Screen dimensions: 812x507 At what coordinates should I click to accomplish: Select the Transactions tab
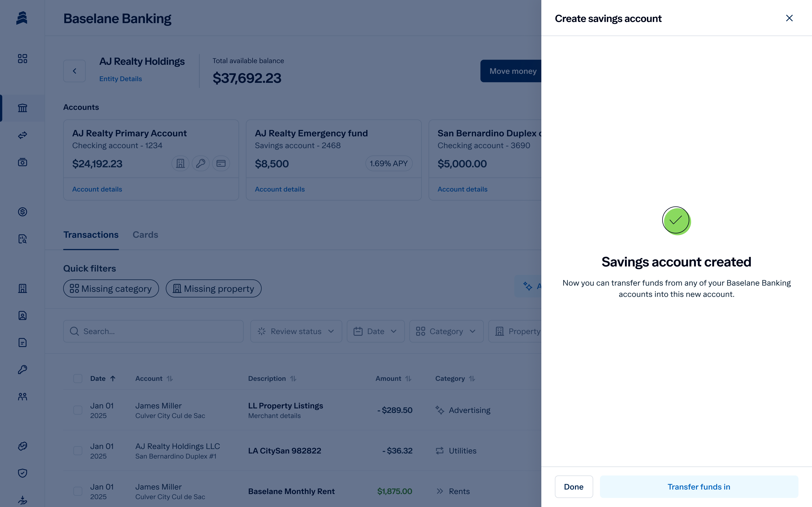click(91, 235)
